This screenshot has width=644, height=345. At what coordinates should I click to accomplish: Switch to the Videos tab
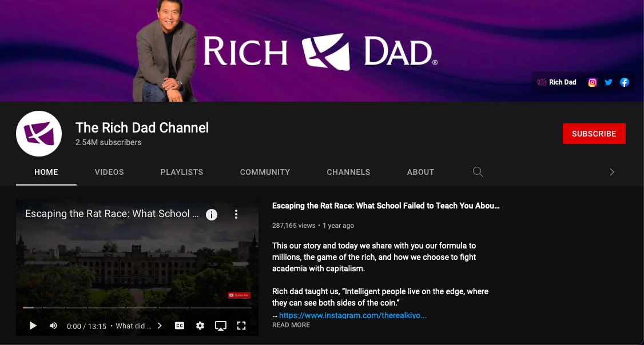tap(109, 172)
